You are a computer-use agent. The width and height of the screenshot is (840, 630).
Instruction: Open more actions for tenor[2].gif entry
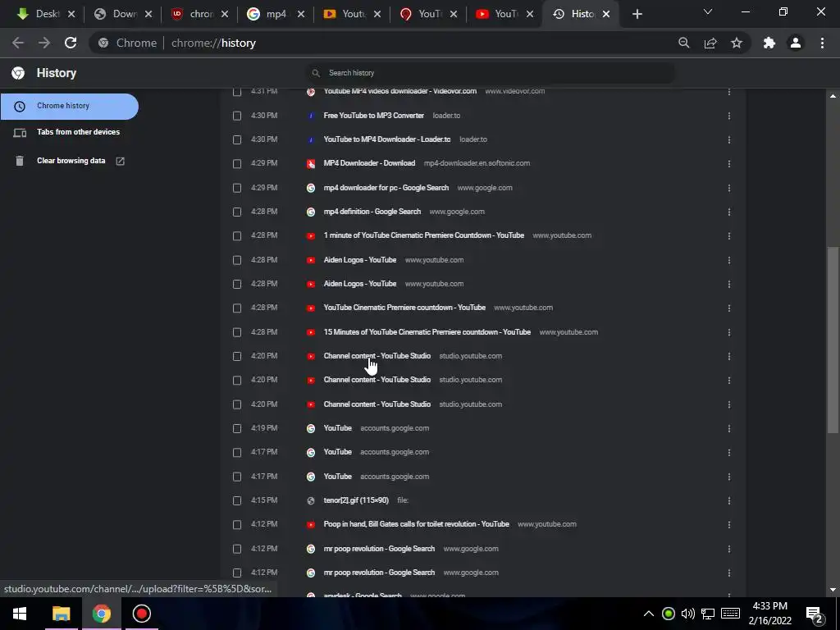point(729,500)
